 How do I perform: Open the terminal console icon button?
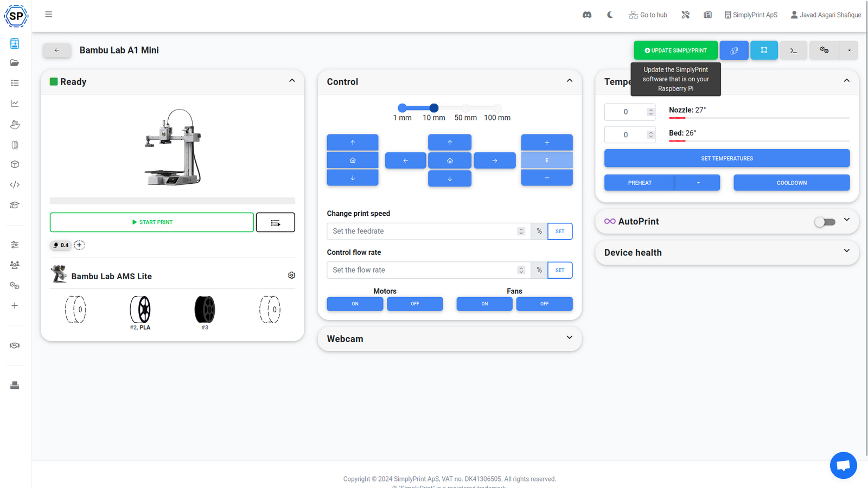pos(793,50)
